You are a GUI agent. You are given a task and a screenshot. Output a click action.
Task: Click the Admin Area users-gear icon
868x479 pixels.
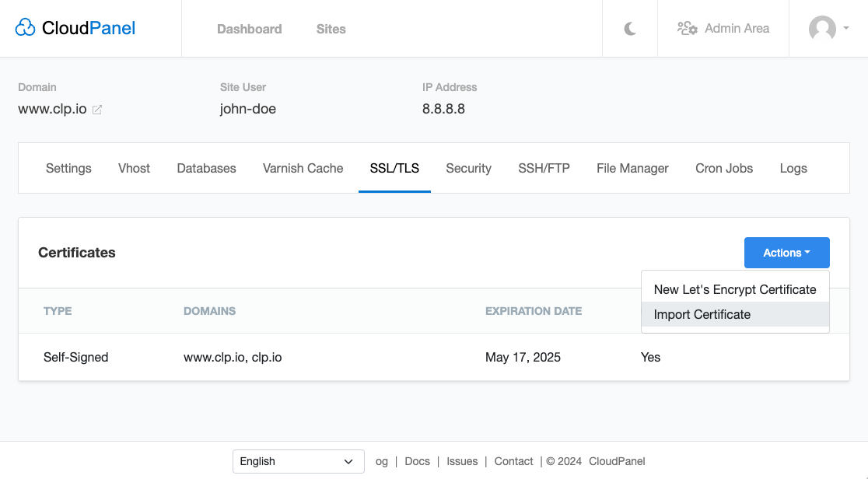click(x=687, y=29)
